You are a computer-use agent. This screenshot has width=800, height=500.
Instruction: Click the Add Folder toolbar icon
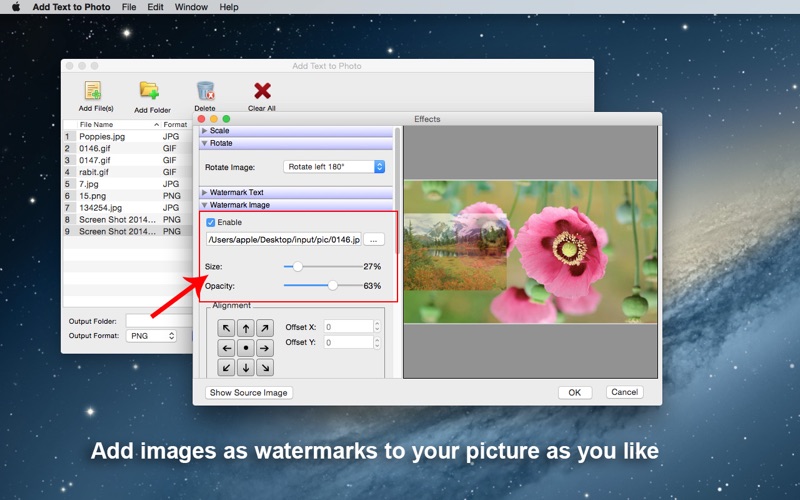point(149,90)
